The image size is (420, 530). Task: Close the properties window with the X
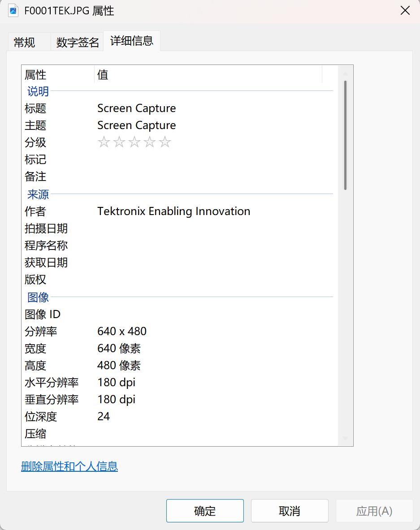pyautogui.click(x=405, y=10)
